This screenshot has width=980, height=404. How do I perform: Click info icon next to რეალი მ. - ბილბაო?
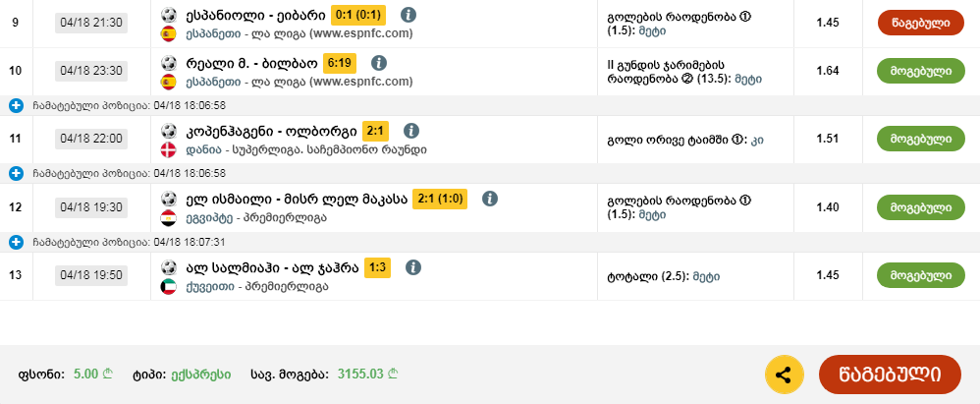378,63
